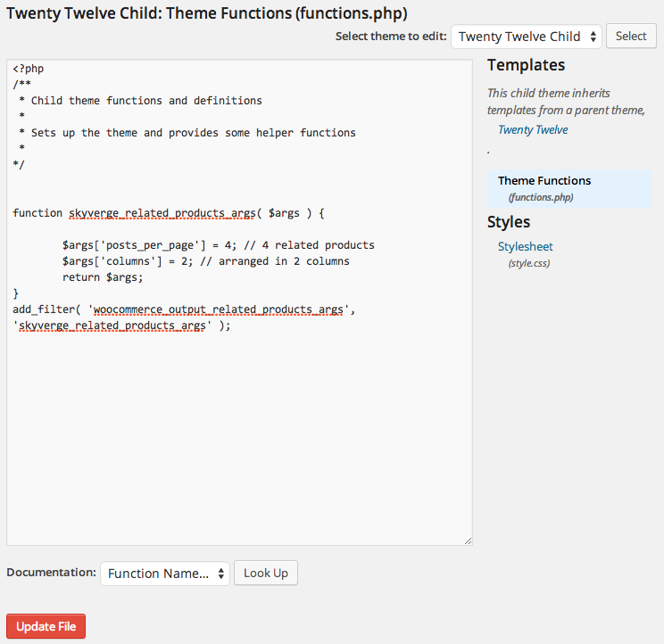Click the arrows on the theme selector
Screen dimensions: 664x644
pyautogui.click(x=593, y=37)
